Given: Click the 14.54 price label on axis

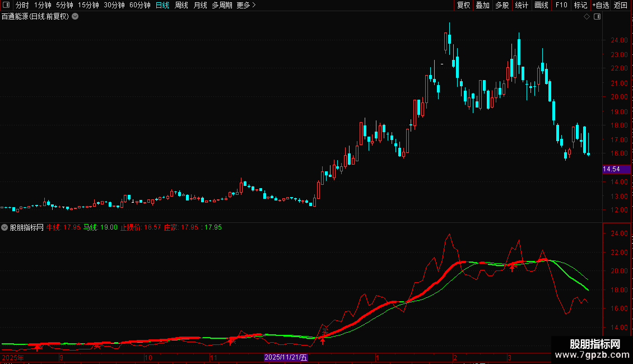Looking at the screenshot, I should pyautogui.click(x=616, y=169).
